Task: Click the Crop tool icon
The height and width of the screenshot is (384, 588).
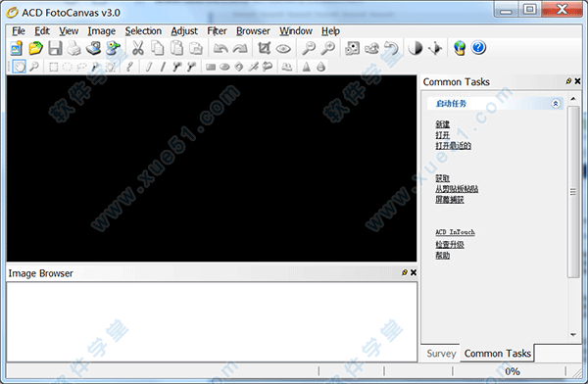Action: 265,48
